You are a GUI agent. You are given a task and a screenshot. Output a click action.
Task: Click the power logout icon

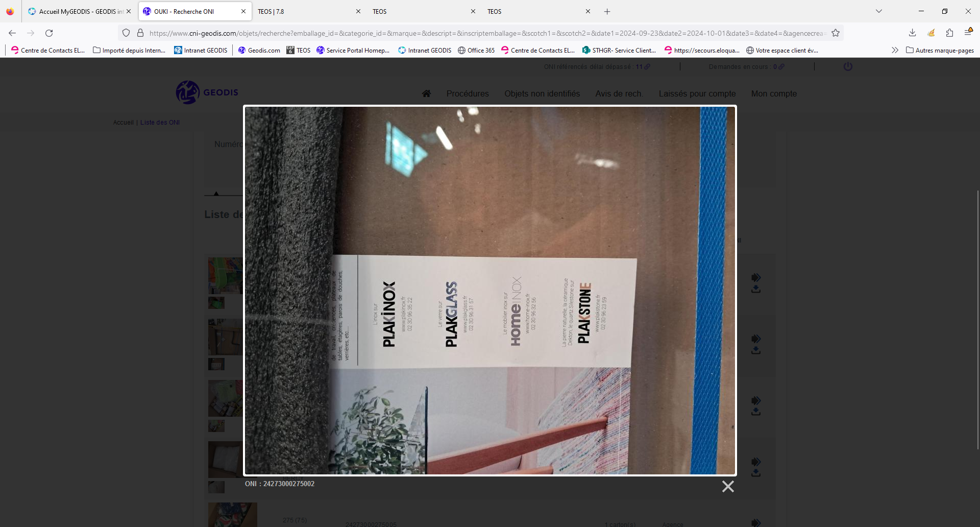(848, 66)
